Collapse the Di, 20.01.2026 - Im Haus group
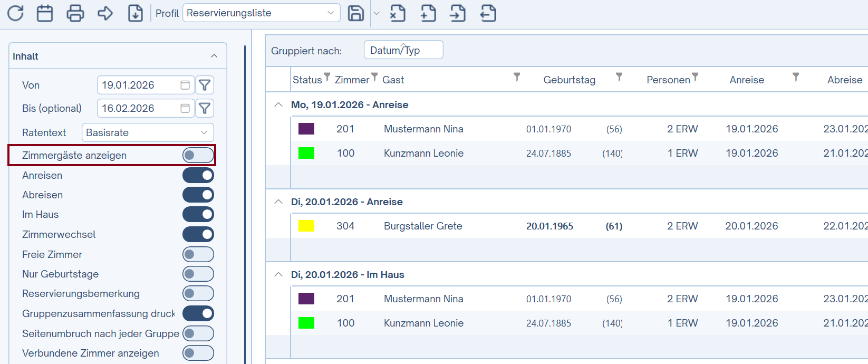The image size is (868, 364). pyautogui.click(x=278, y=274)
